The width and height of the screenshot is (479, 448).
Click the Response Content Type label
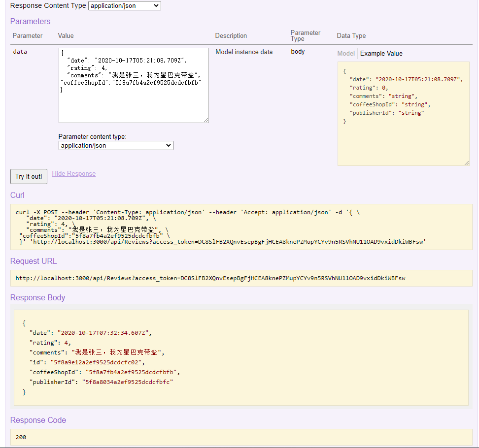(x=48, y=5)
